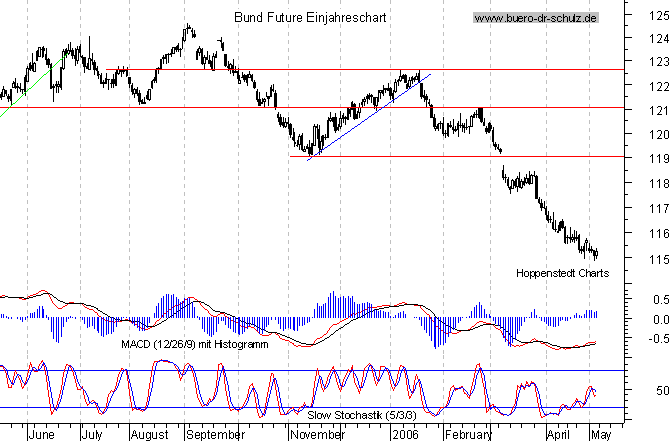The height and width of the screenshot is (441, 672).
Task: Click the July month label on time axis
Action: tap(91, 435)
